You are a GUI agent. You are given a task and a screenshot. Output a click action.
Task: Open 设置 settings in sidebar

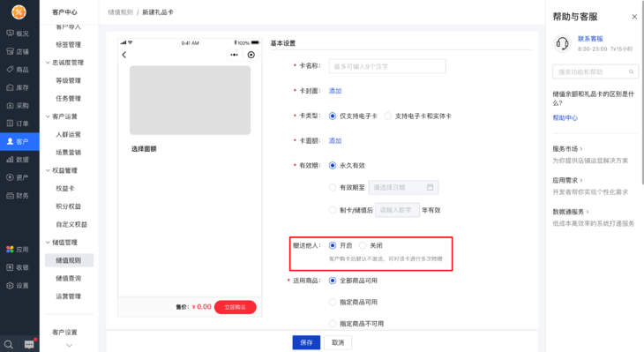pos(18,286)
